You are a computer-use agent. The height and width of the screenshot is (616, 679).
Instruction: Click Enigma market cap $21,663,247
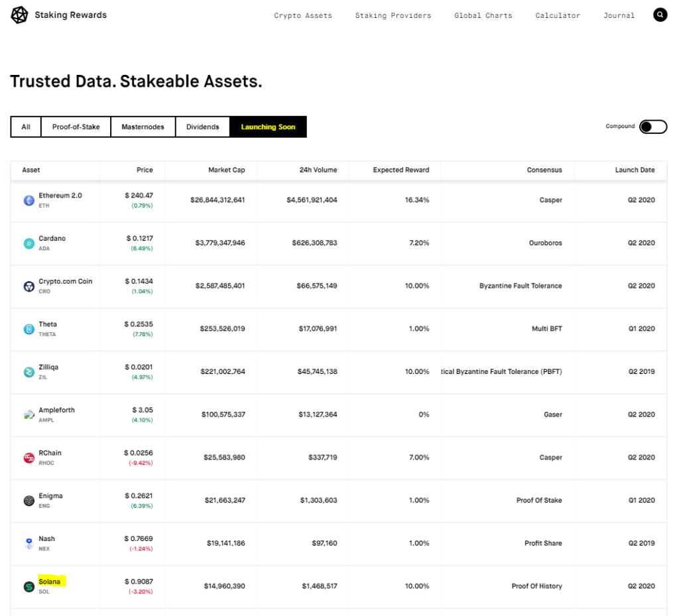point(225,501)
